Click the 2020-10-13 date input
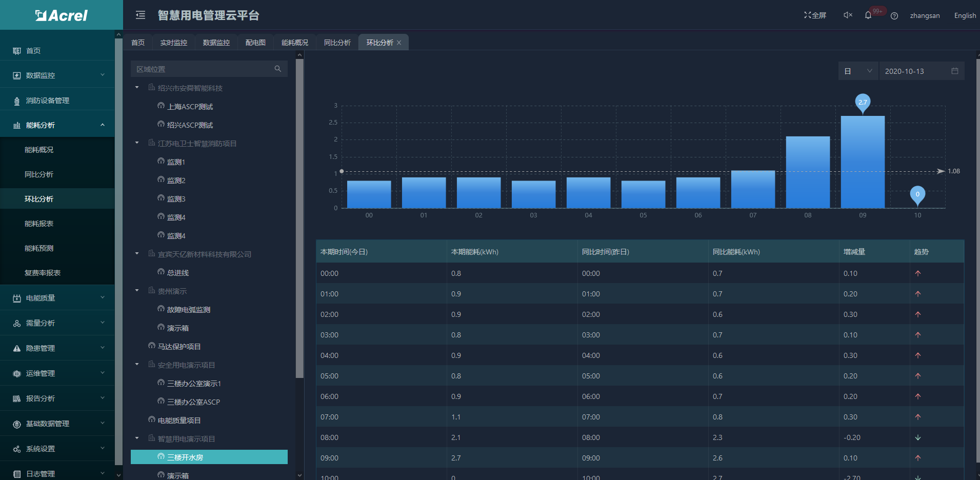The width and height of the screenshot is (980, 480). [x=922, y=71]
